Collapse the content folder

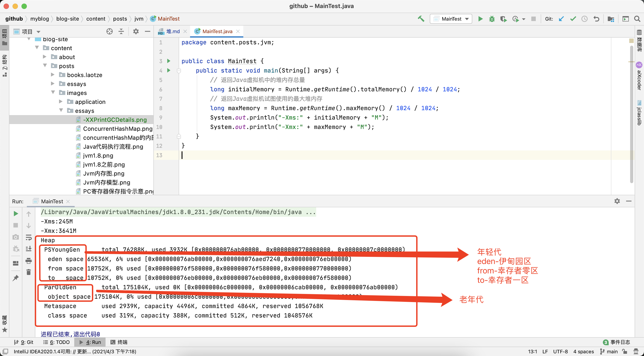[37, 47]
